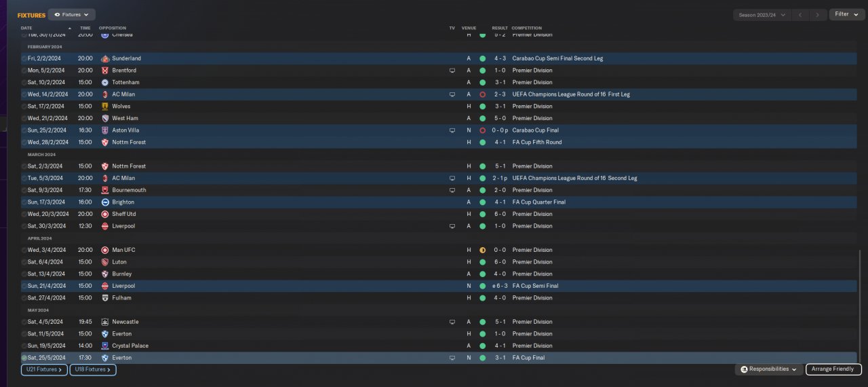
Task: Click the Tottenham club badge
Action: (105, 82)
